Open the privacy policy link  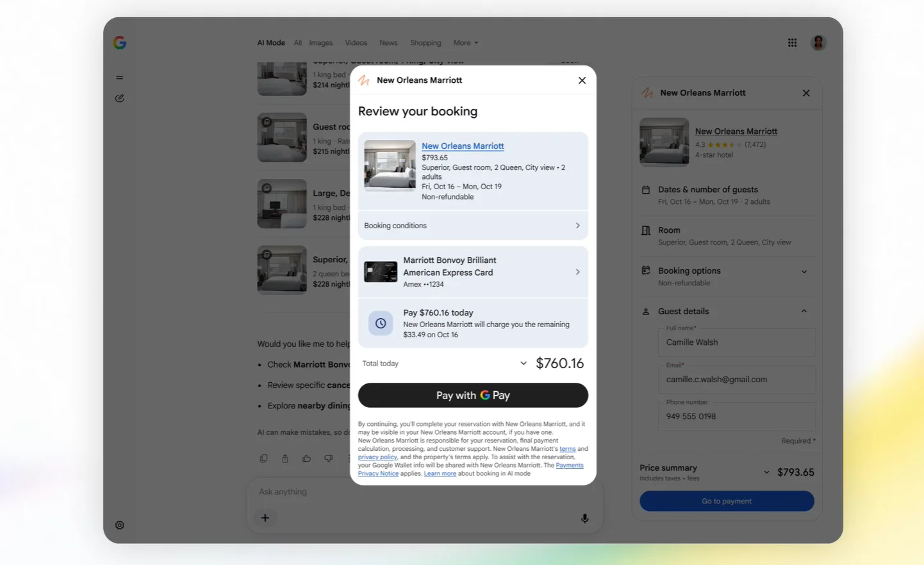(377, 457)
